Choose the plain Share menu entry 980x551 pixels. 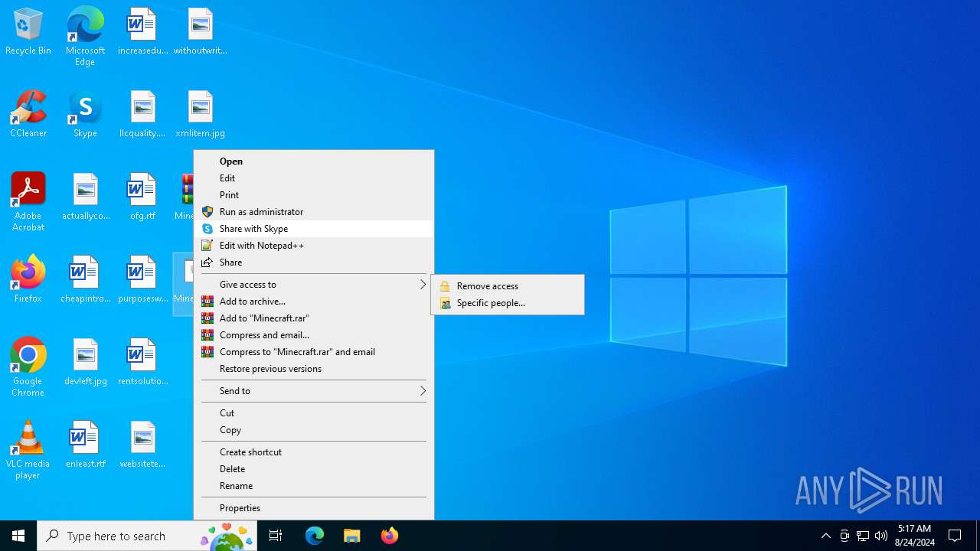pyautogui.click(x=314, y=262)
